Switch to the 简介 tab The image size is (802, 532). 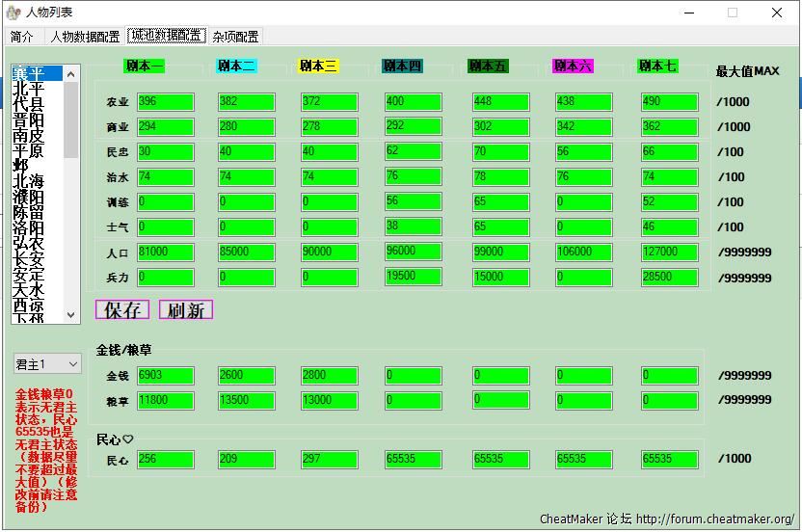(x=22, y=37)
